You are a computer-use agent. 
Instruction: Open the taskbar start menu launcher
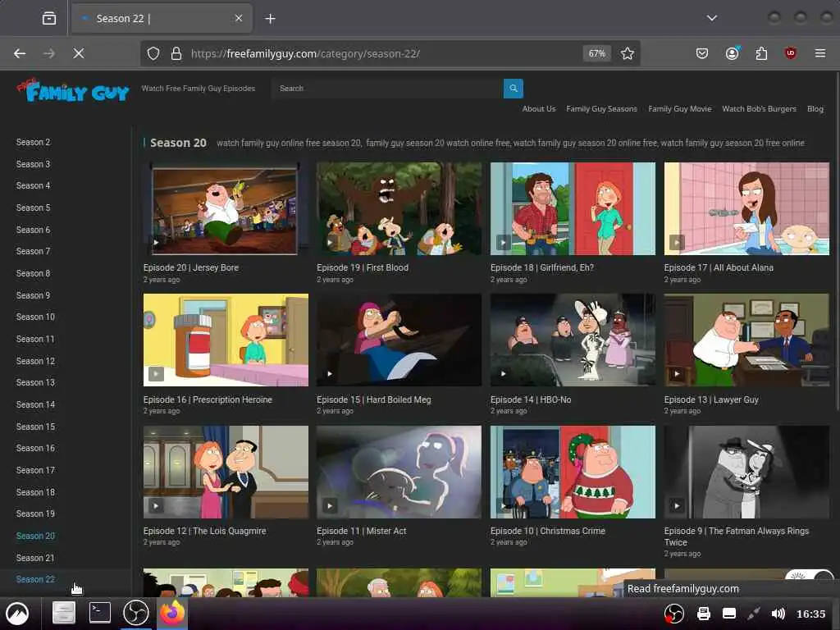click(x=17, y=614)
